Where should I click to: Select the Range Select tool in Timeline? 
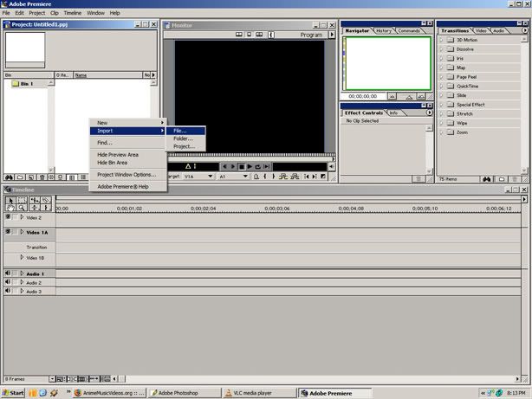point(22,200)
